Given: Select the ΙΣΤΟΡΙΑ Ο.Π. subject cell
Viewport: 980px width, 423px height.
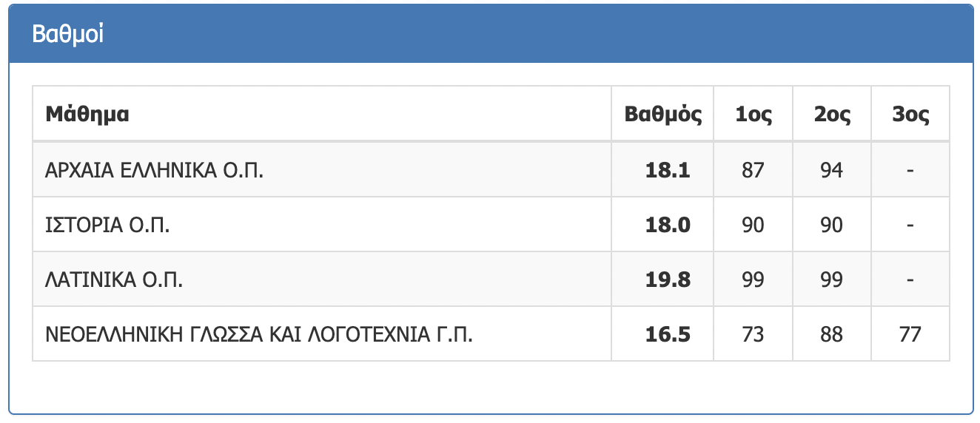Looking at the screenshot, I should 108,225.
